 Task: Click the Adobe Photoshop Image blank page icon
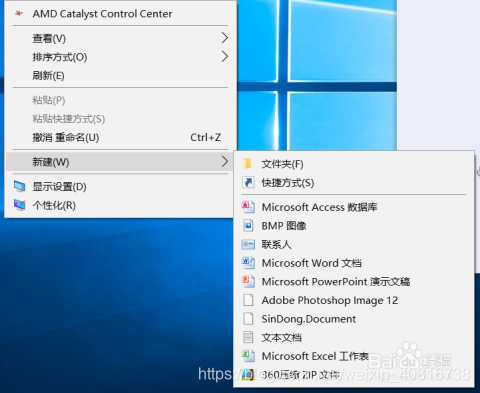click(x=248, y=300)
